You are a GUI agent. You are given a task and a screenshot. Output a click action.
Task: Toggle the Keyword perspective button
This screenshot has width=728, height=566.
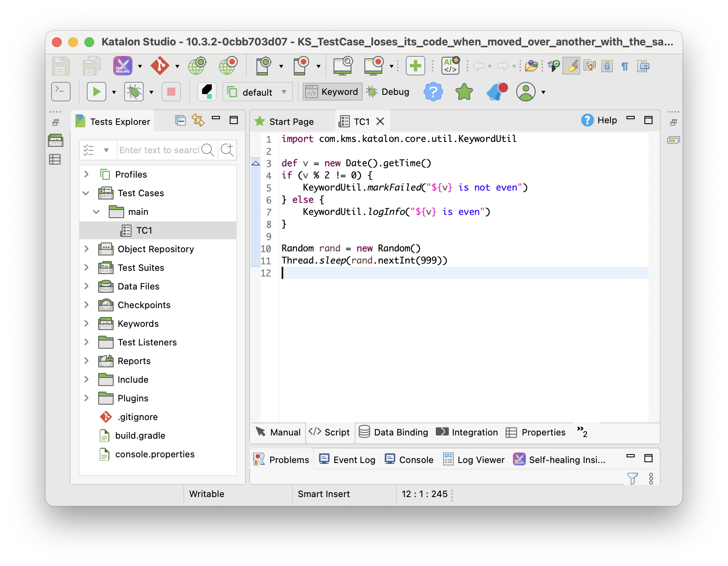pyautogui.click(x=332, y=92)
